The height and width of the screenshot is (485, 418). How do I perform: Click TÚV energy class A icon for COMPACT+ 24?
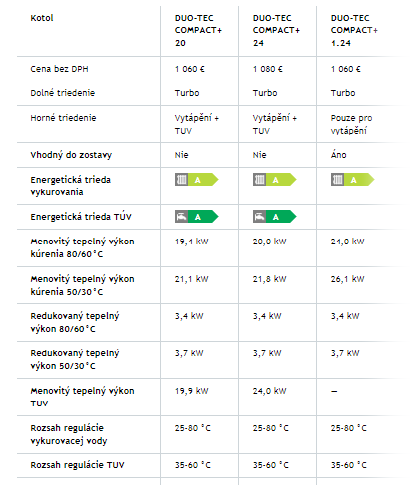coord(275,217)
